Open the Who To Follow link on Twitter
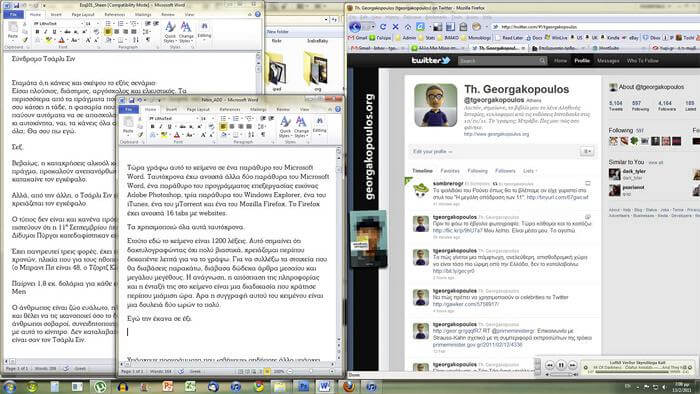Image resolution: width=700 pixels, height=394 pixels. coord(642,61)
